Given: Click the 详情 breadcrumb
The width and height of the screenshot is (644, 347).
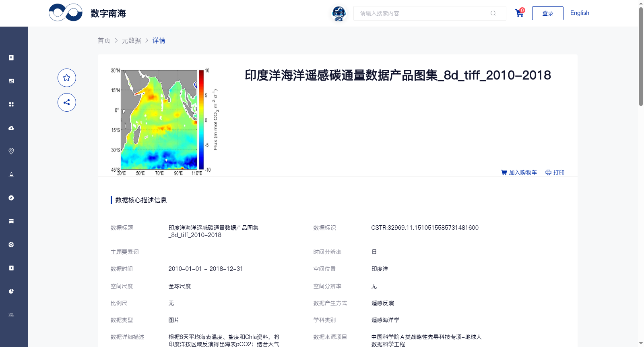Looking at the screenshot, I should pyautogui.click(x=159, y=41).
